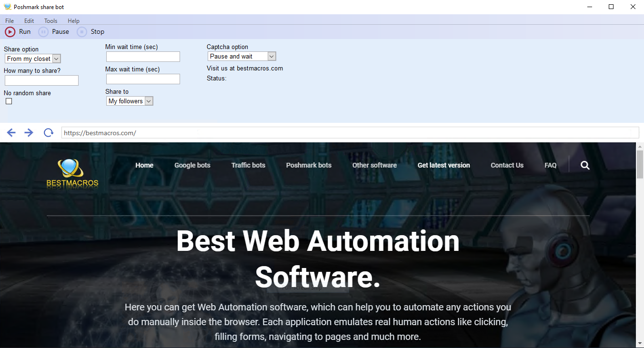
Task: Open the FAQ nav link
Action: (x=550, y=165)
